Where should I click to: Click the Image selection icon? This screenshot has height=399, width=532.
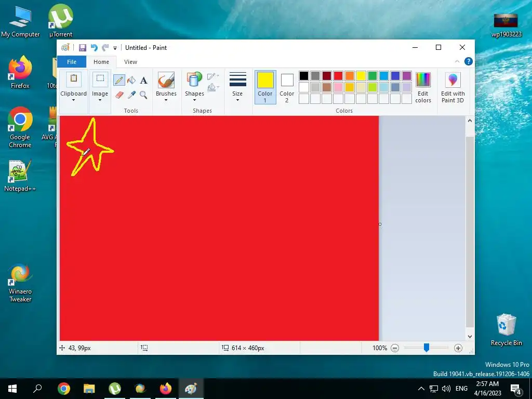[x=100, y=79]
